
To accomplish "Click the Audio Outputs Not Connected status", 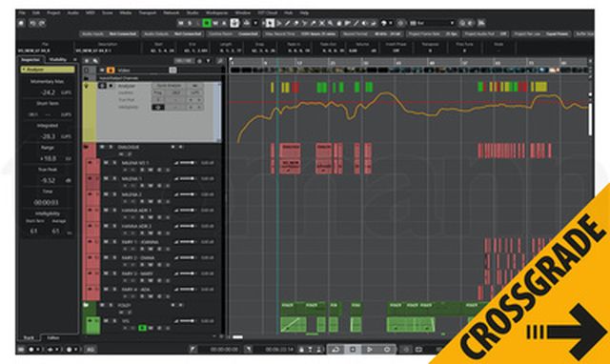I will [x=173, y=34].
